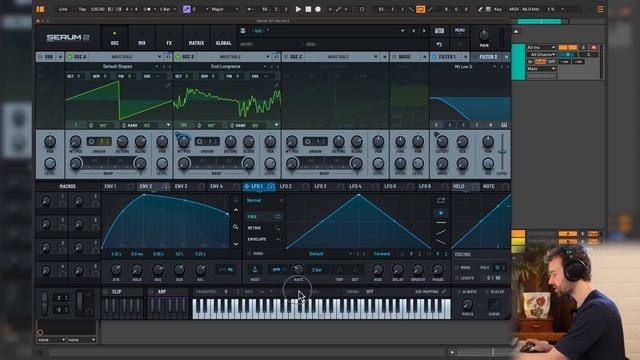Viewport: 640px width, 360px height.
Task: Switch to Serum OSC tab
Action: click(x=115, y=38)
